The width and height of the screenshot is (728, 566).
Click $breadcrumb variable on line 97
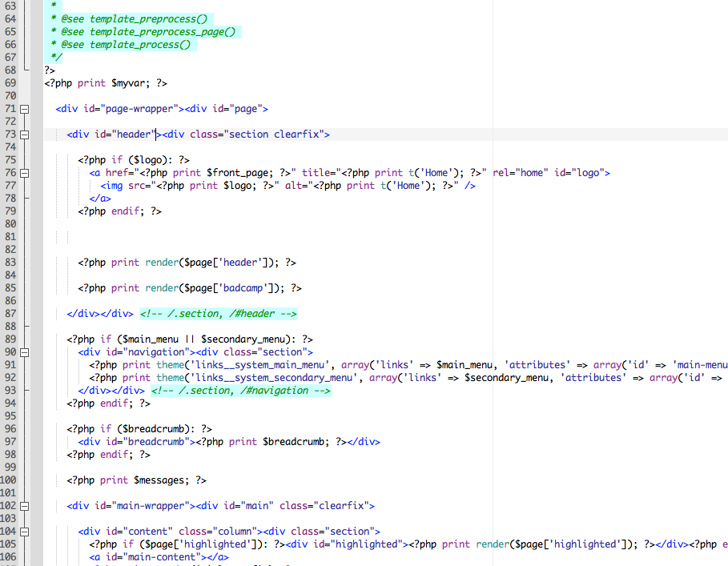tap(293, 442)
